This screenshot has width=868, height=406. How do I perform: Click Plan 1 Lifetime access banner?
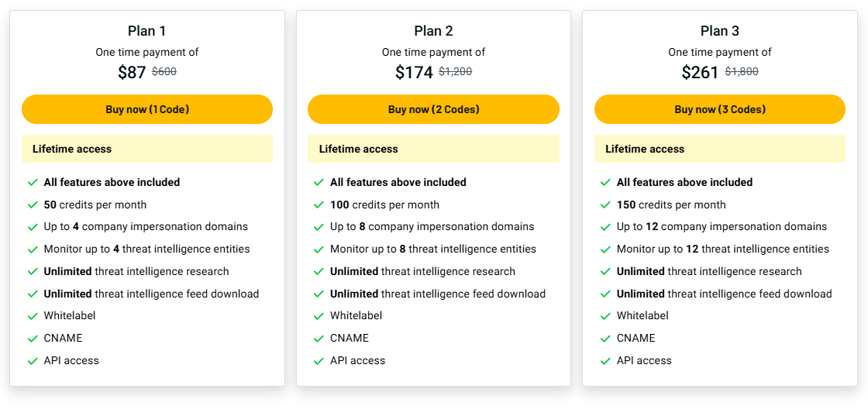147,149
